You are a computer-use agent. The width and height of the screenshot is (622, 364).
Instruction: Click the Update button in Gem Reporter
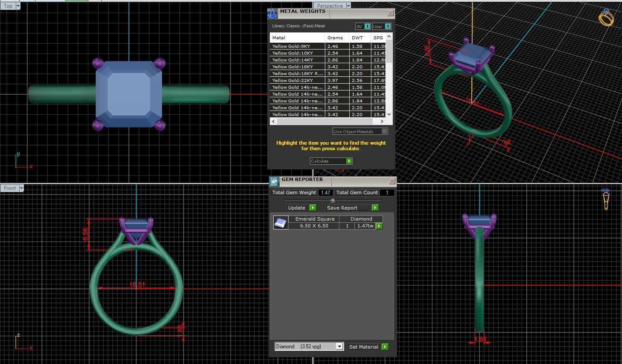301,208
